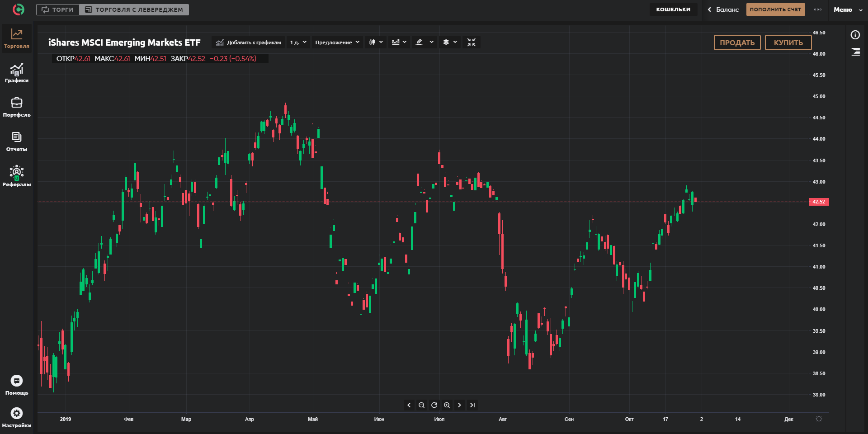Expand the Меню dropdown in the top bar
This screenshot has width=868, height=434.
coord(848,9)
